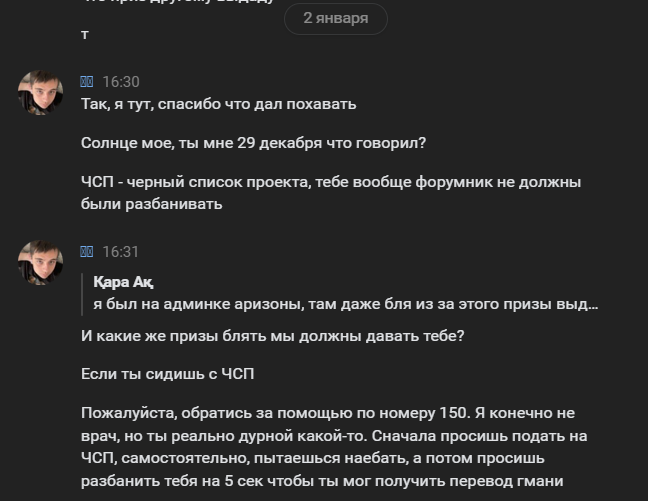The width and height of the screenshot is (648, 501).
Task: Select message 'Солнце мое, ты мне 29 декабря'
Action: pos(253,143)
